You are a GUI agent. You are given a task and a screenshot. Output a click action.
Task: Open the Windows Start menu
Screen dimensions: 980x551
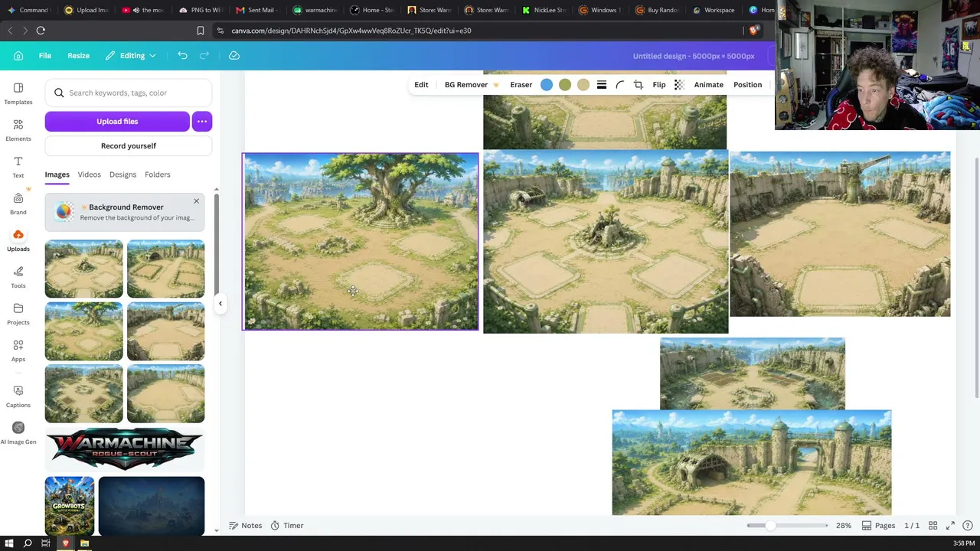[x=9, y=543]
